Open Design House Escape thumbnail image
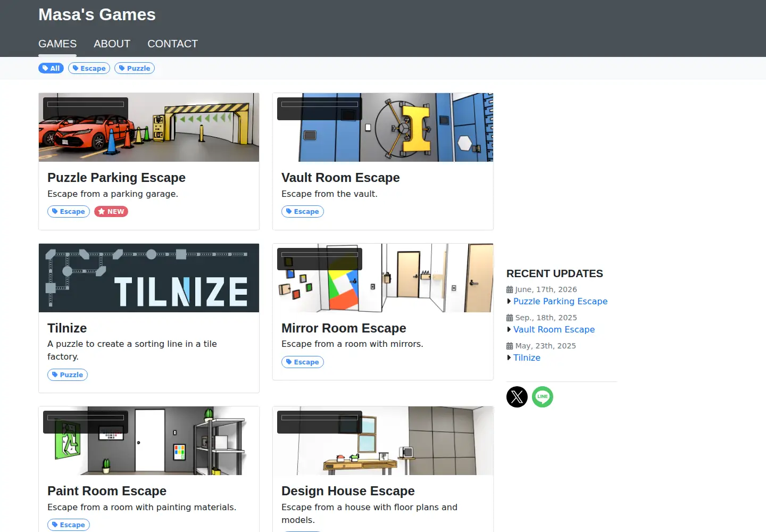 click(383, 441)
